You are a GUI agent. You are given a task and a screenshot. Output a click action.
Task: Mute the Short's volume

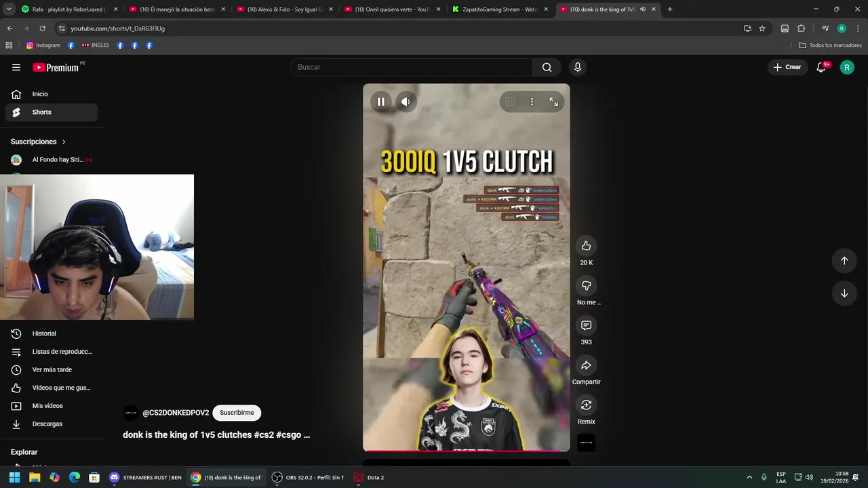pos(406,102)
